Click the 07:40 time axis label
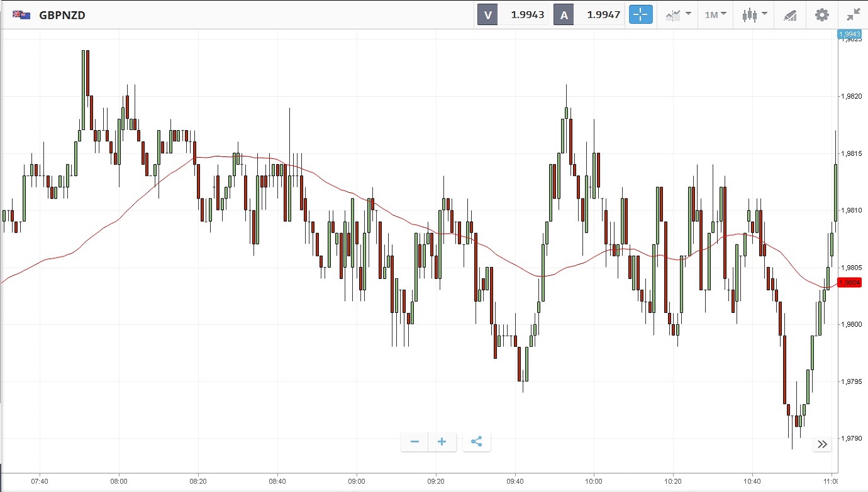 pos(40,481)
